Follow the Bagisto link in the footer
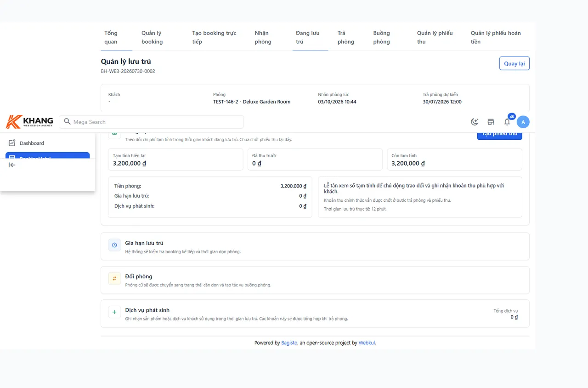Viewport: 588px width, 388px height. click(289, 342)
